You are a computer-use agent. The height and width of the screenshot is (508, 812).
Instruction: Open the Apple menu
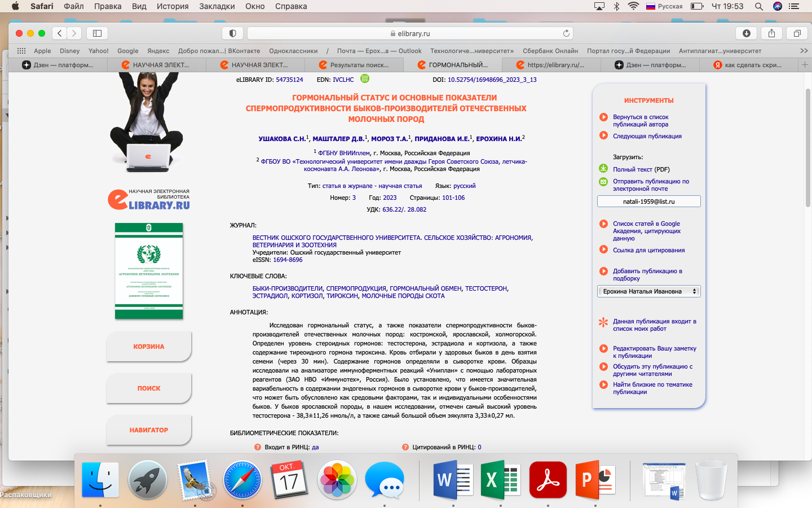pyautogui.click(x=15, y=6)
